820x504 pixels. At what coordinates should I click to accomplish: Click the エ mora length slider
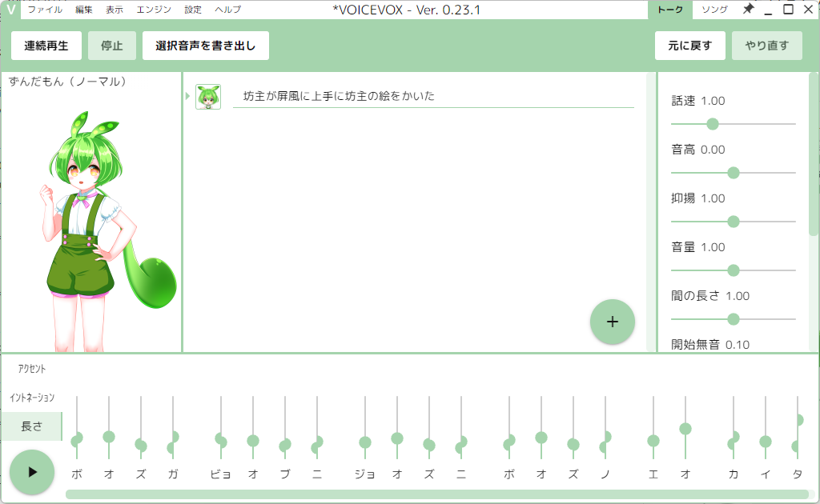(653, 427)
